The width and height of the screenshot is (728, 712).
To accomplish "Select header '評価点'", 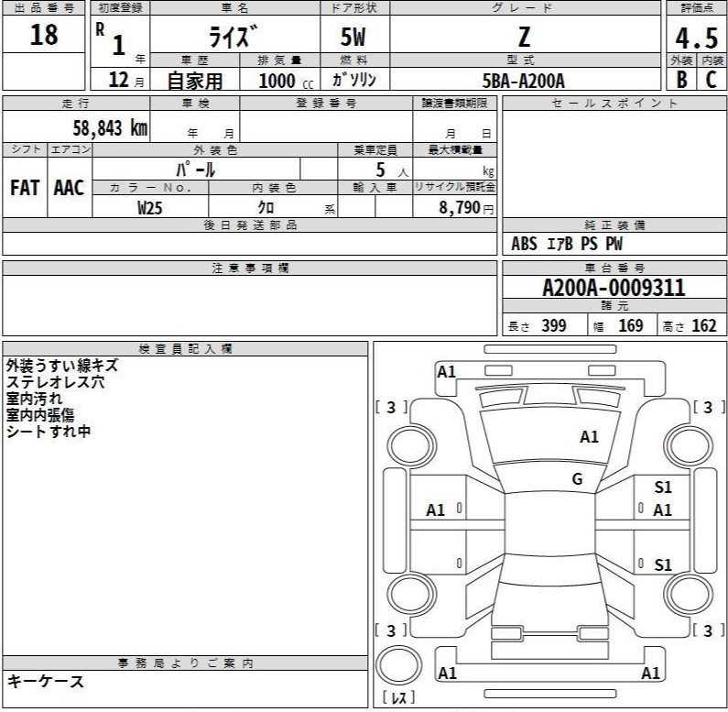I will click(x=697, y=8).
